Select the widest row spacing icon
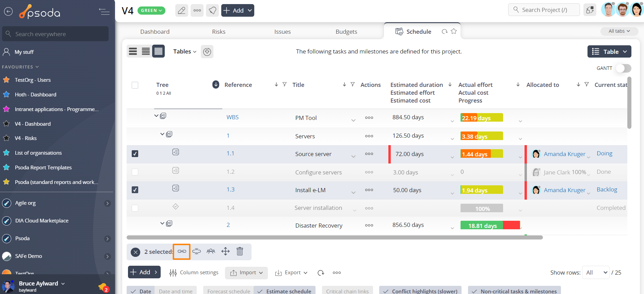This screenshot has width=644, height=294. pyautogui.click(x=133, y=51)
